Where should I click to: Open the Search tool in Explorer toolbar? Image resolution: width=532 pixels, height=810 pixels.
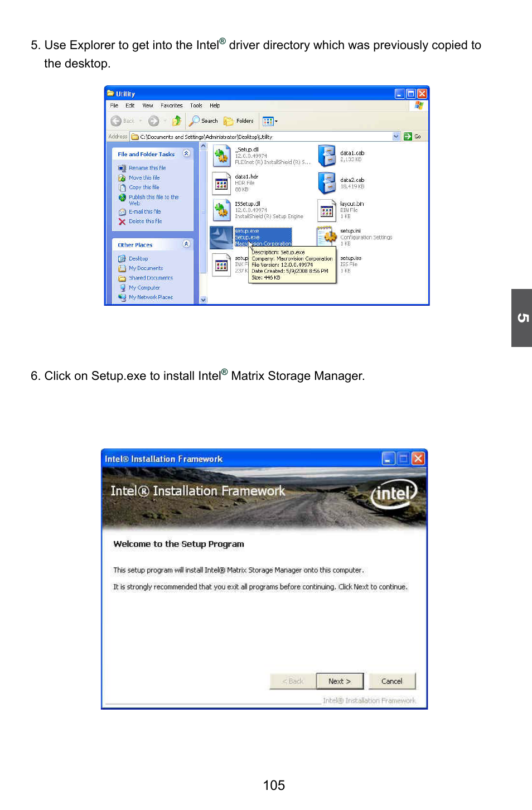point(204,121)
